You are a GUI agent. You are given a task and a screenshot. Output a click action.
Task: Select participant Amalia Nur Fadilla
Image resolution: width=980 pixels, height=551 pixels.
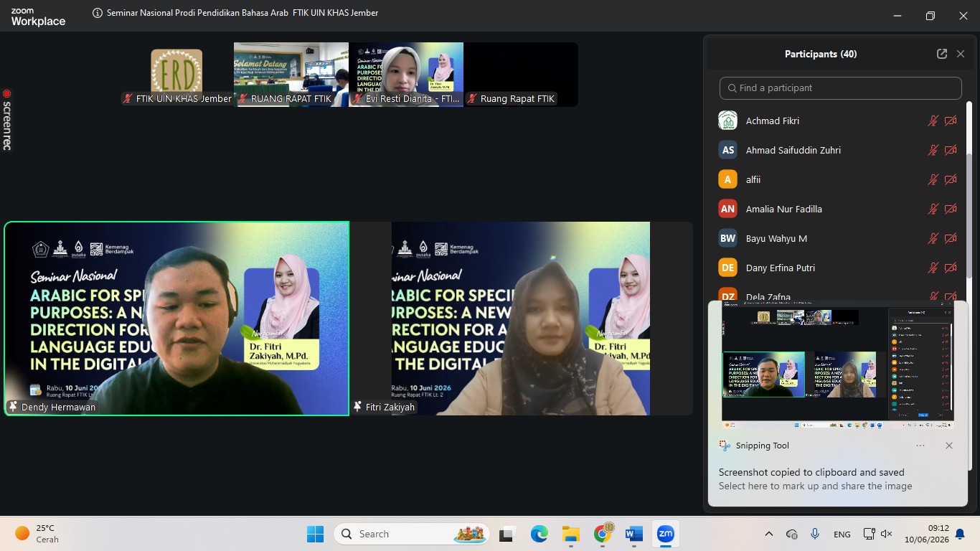839,209
